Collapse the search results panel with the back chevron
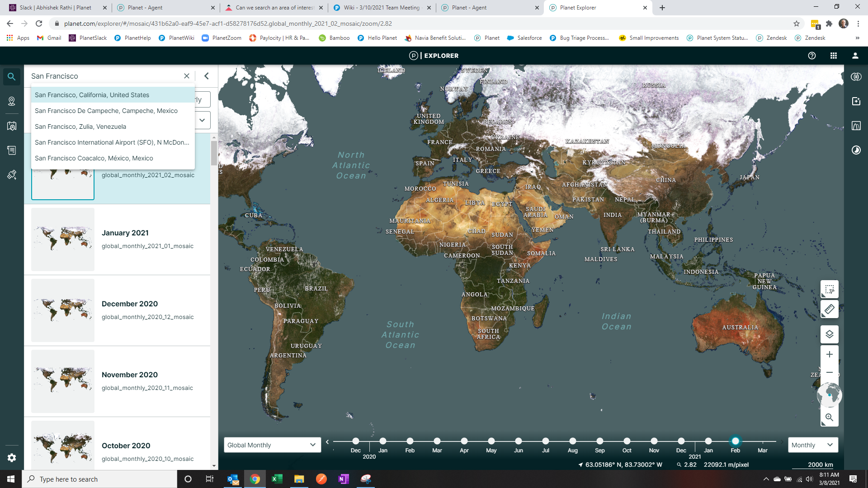The height and width of the screenshot is (488, 868). point(206,76)
